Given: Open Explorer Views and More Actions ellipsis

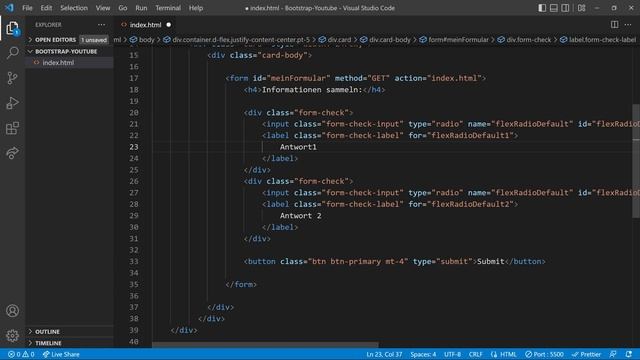Looking at the screenshot, I should coord(101,24).
